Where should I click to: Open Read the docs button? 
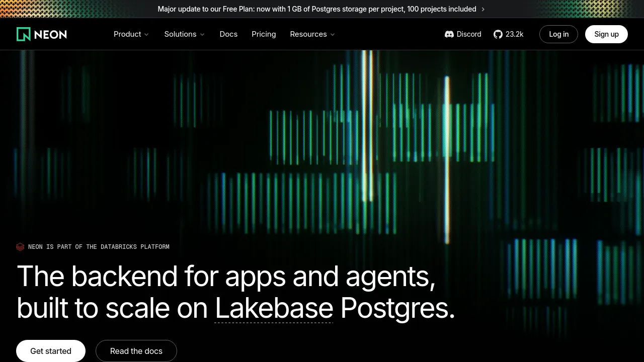136,351
